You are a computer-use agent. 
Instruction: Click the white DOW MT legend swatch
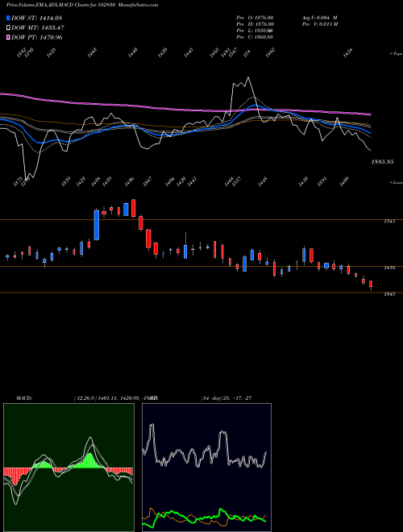coord(8,27)
